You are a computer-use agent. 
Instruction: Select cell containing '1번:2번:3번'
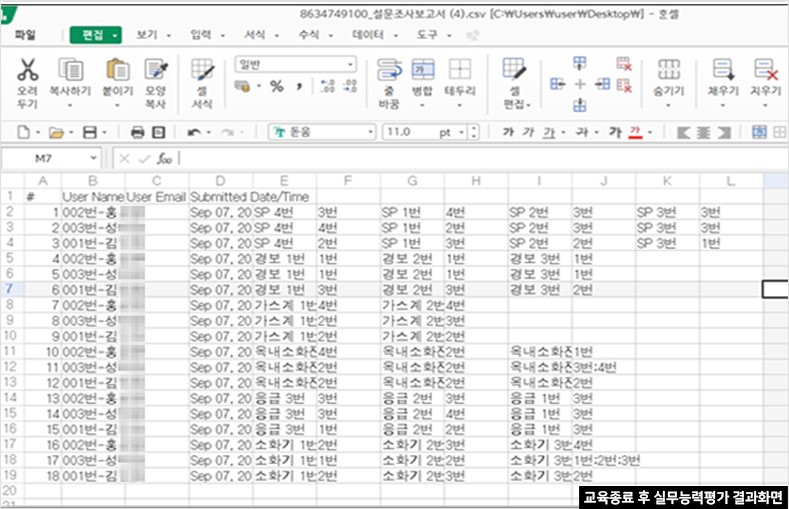pyautogui.click(x=606, y=460)
